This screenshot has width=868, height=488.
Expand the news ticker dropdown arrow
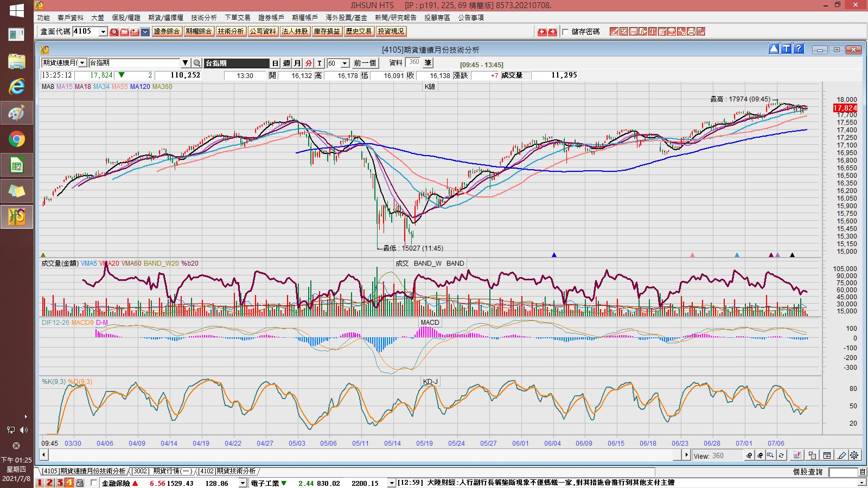[861, 483]
